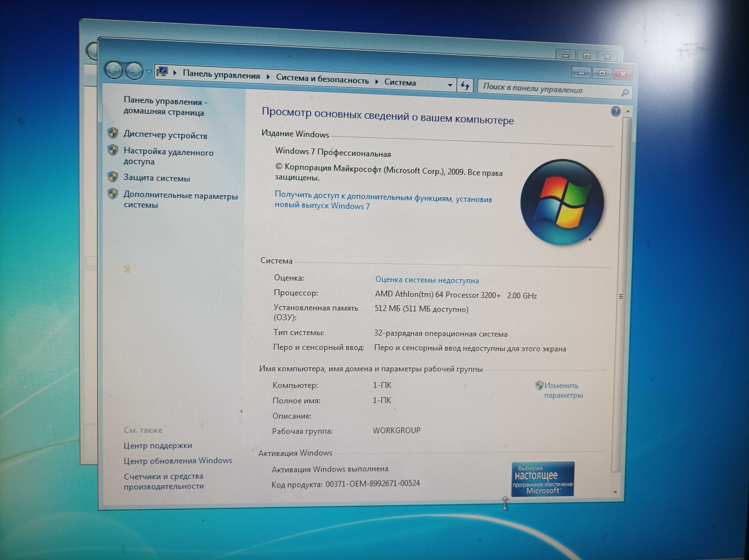Screen dimensions: 749x560
Task: Select Система in the address bar
Action: [400, 82]
